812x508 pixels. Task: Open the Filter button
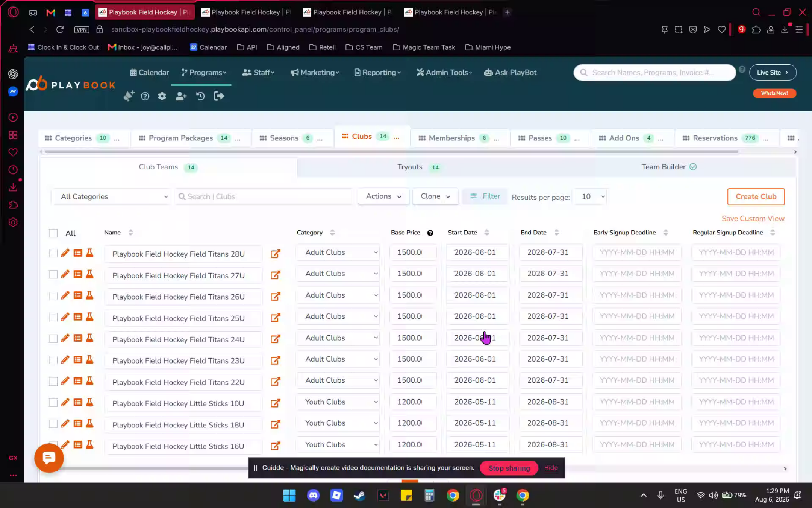click(x=485, y=196)
